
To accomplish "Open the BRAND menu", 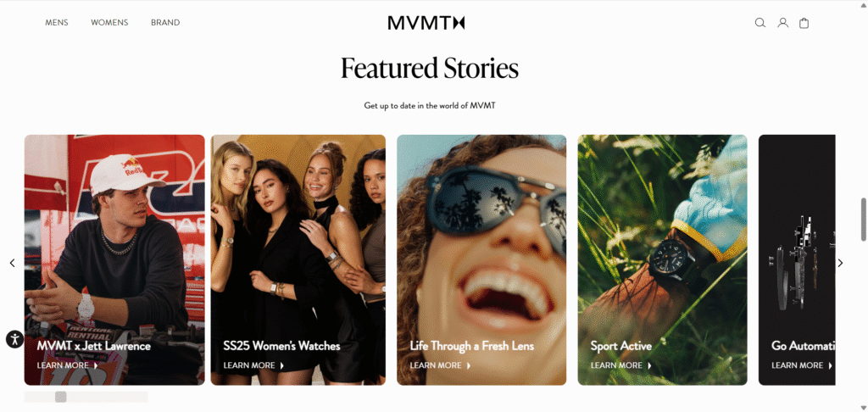I will coord(165,23).
